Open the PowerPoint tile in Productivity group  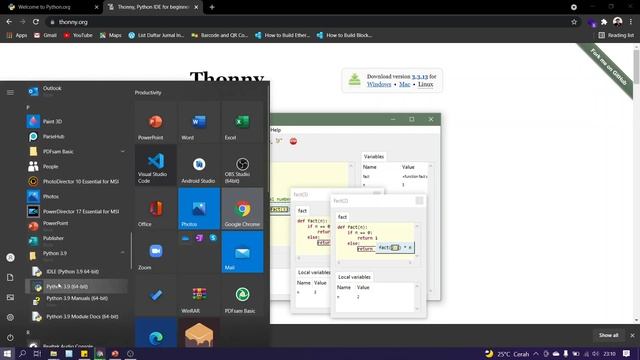(x=156, y=122)
